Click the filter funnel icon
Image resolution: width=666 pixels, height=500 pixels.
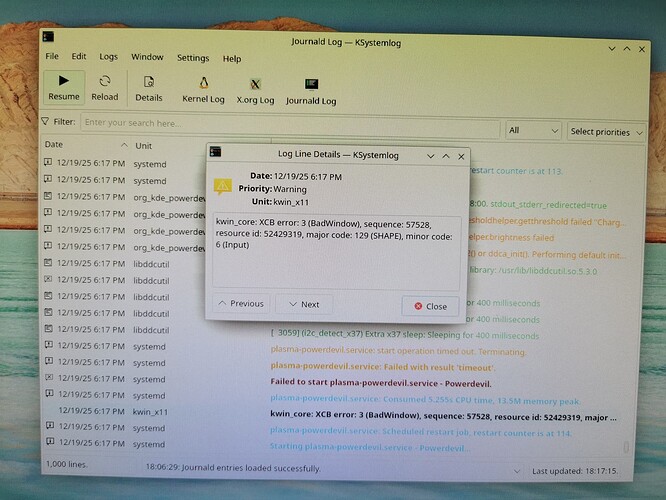pos(46,122)
